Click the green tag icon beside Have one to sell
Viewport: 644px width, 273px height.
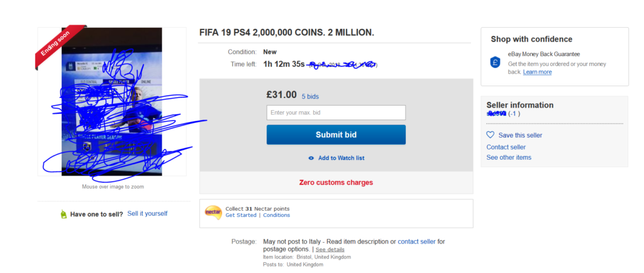(63, 214)
